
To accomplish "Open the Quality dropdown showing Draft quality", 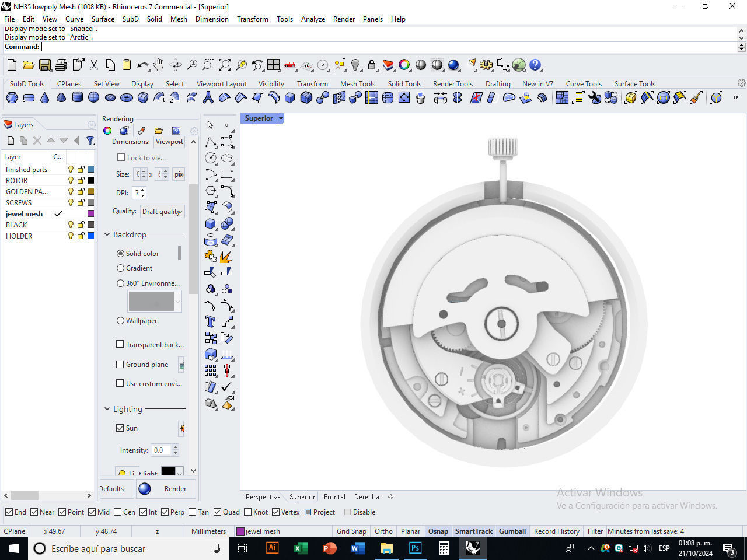I will pyautogui.click(x=162, y=211).
